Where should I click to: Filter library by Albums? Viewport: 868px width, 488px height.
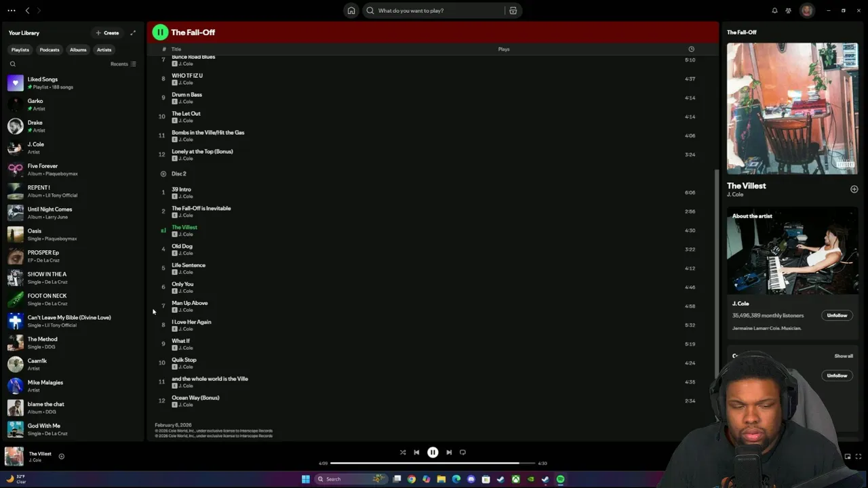click(x=78, y=49)
